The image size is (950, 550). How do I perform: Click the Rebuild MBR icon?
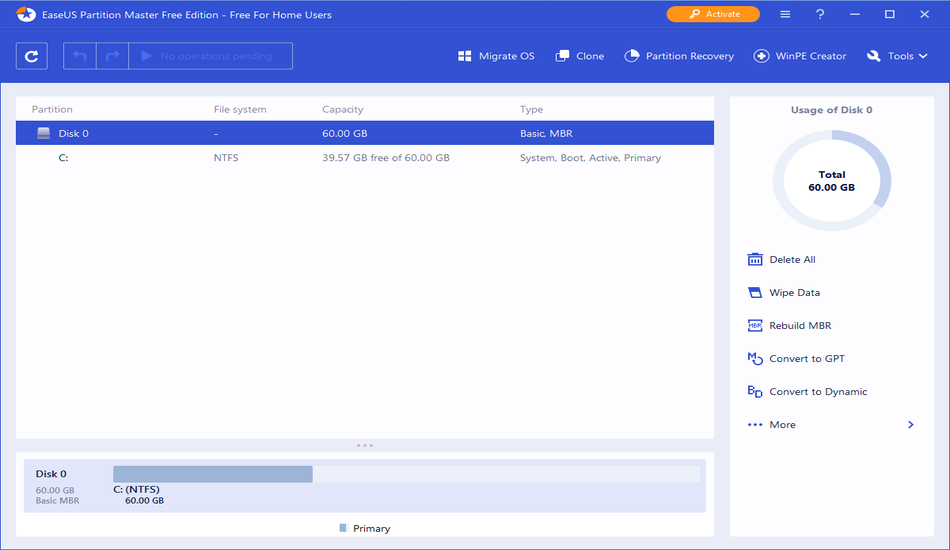(755, 326)
